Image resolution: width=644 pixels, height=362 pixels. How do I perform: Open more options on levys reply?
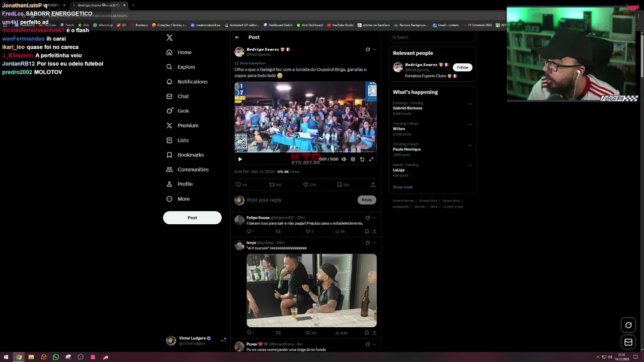click(x=374, y=243)
